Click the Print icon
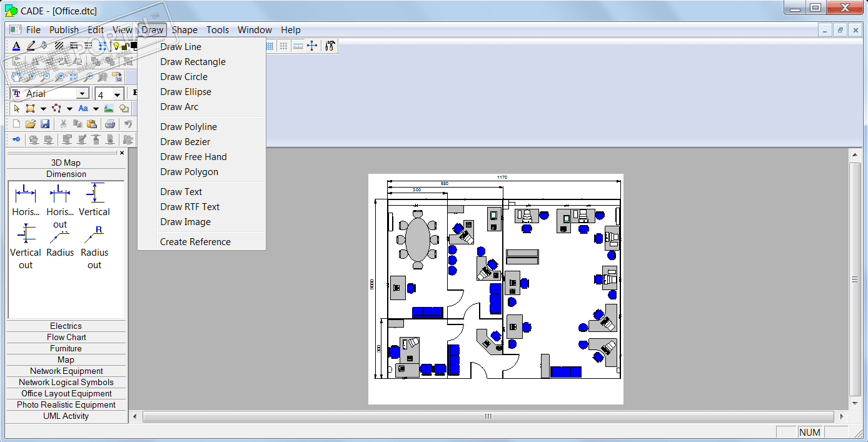This screenshot has width=868, height=442. click(x=110, y=124)
